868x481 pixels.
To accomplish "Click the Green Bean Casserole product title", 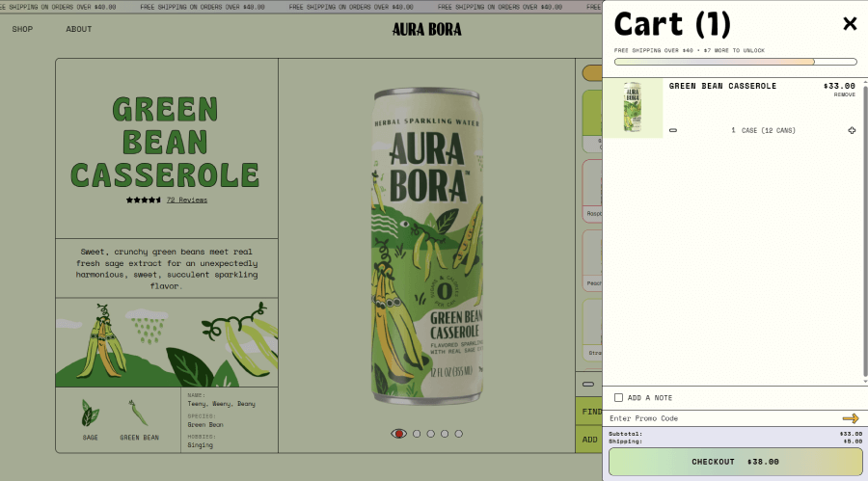I will pos(165,143).
